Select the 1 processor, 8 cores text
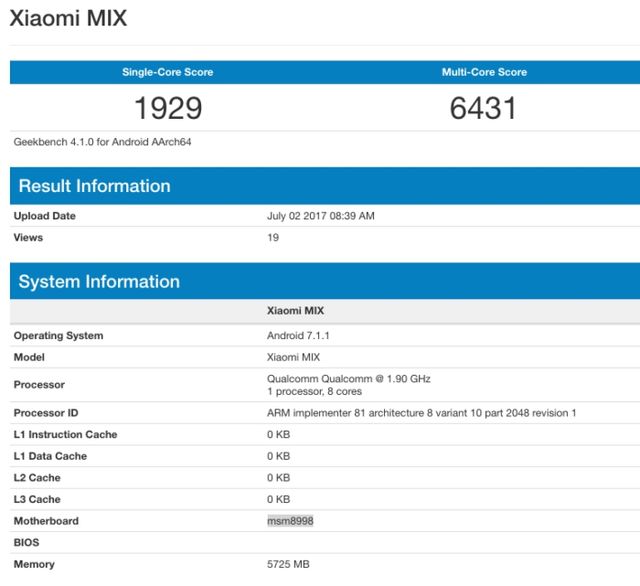The width and height of the screenshot is (640, 586). pyautogui.click(x=314, y=391)
